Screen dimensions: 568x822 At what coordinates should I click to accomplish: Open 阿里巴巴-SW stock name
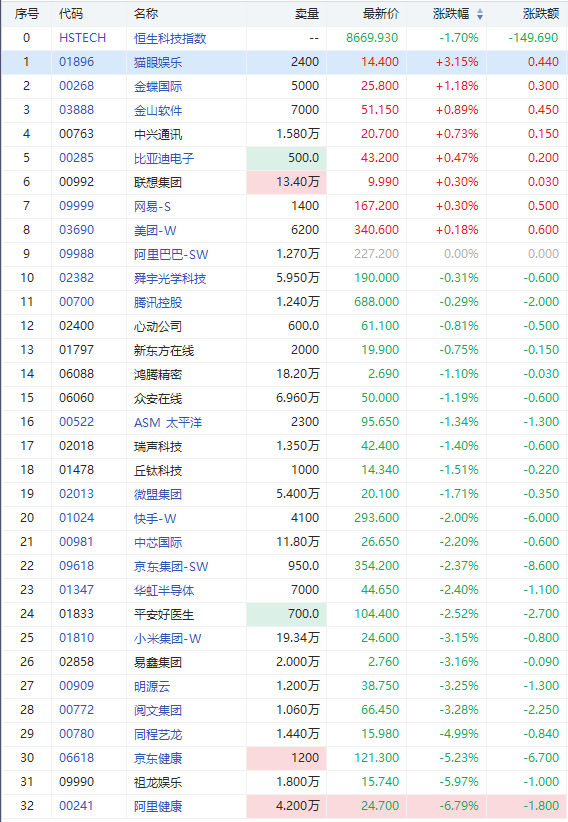171,255
